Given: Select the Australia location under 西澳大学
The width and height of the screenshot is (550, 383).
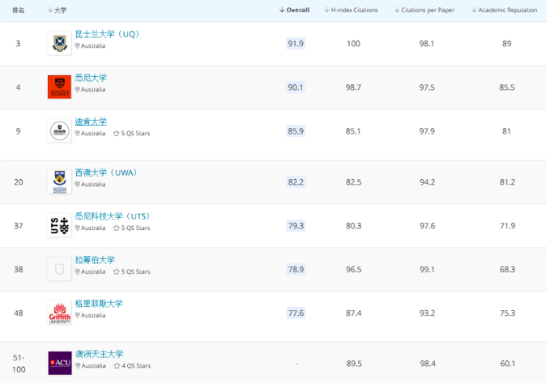Looking at the screenshot, I should [x=90, y=184].
